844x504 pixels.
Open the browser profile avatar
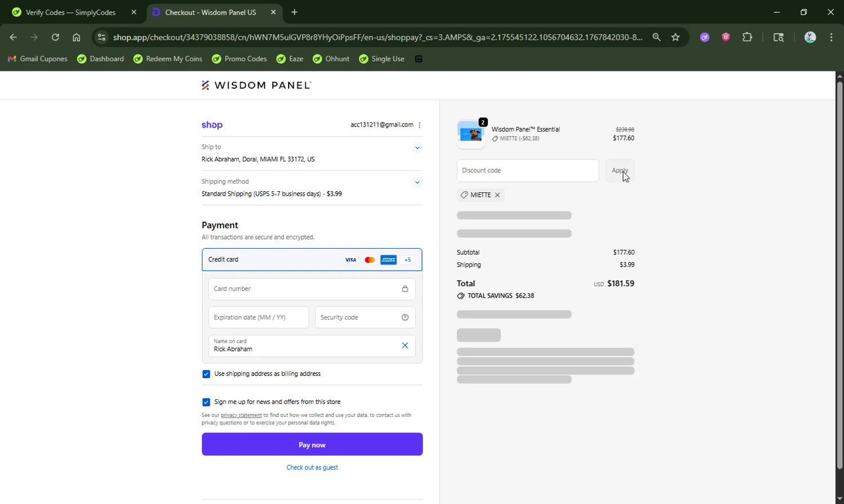[810, 37]
